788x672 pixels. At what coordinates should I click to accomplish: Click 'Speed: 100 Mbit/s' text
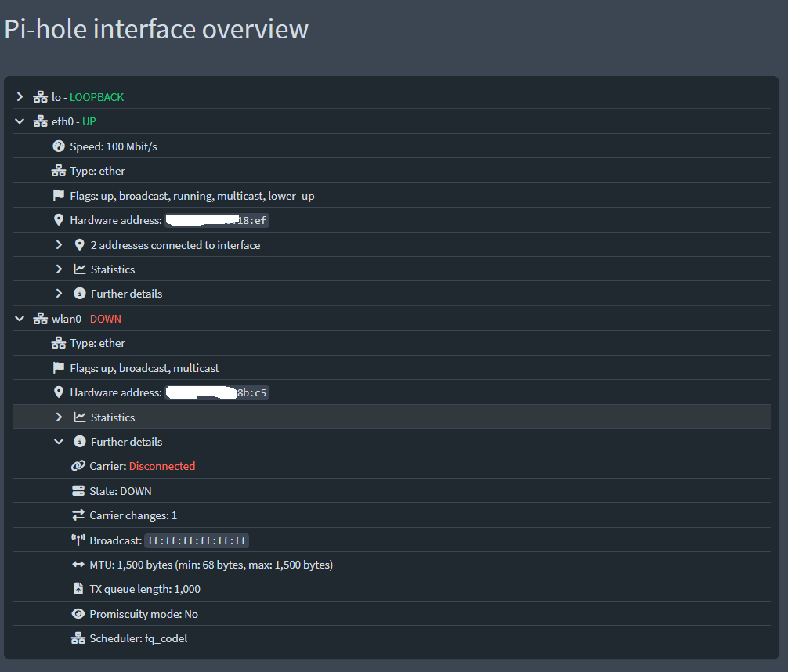(114, 146)
